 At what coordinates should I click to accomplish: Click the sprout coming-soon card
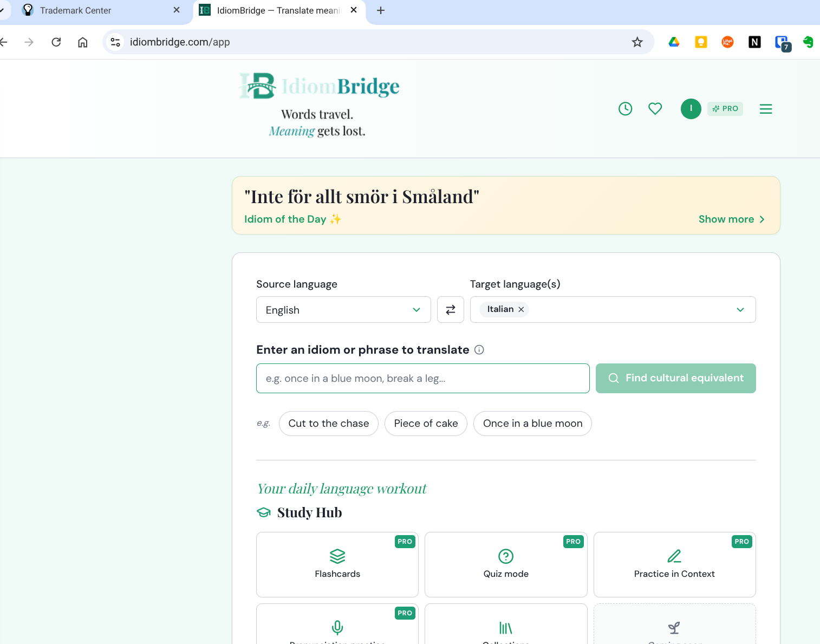pos(674,624)
